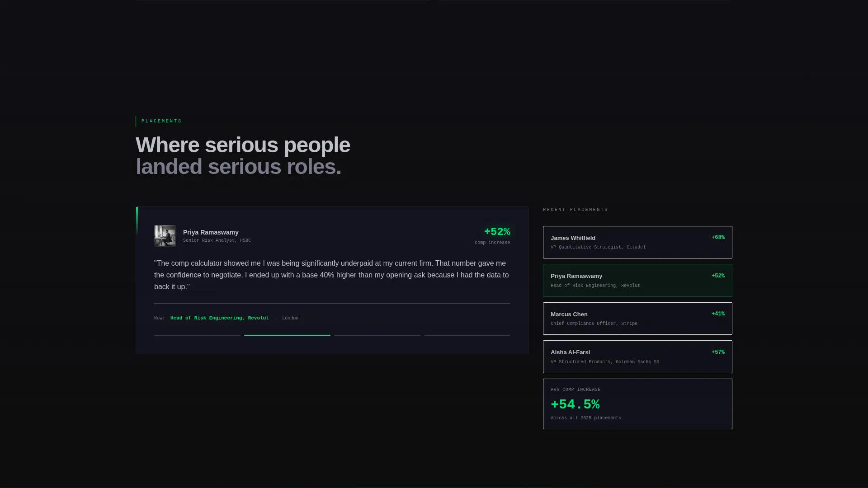Click '+68%' on James Whitfield card
This screenshot has width=868, height=488.
(718, 237)
